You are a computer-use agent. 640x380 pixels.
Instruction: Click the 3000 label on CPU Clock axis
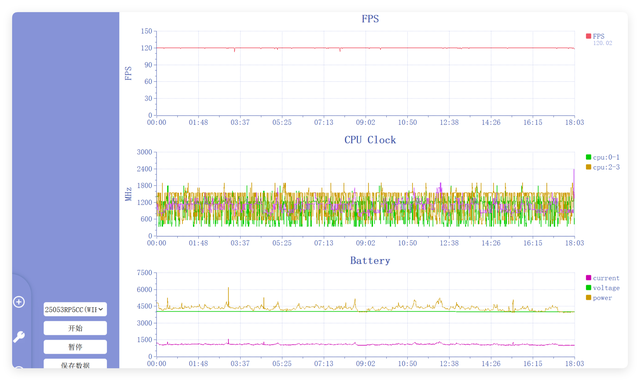tap(144, 152)
